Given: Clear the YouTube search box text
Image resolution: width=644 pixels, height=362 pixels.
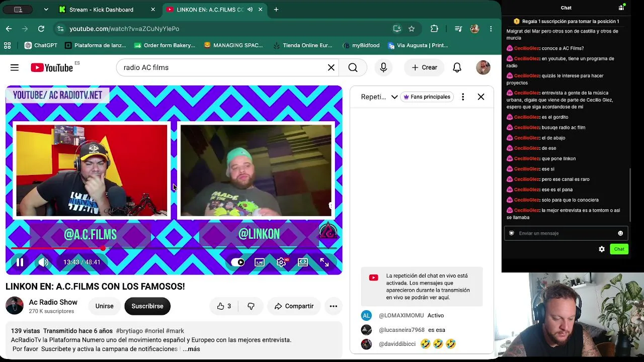Looking at the screenshot, I should click(331, 67).
